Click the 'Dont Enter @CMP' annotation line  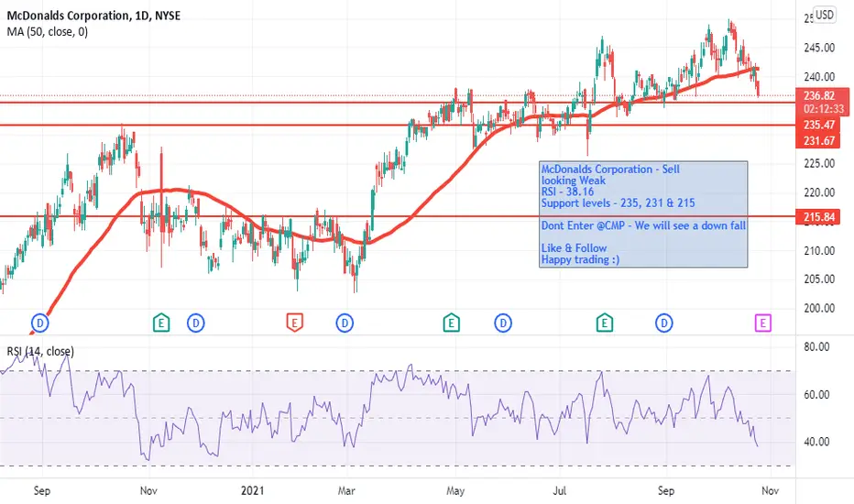[643, 225]
